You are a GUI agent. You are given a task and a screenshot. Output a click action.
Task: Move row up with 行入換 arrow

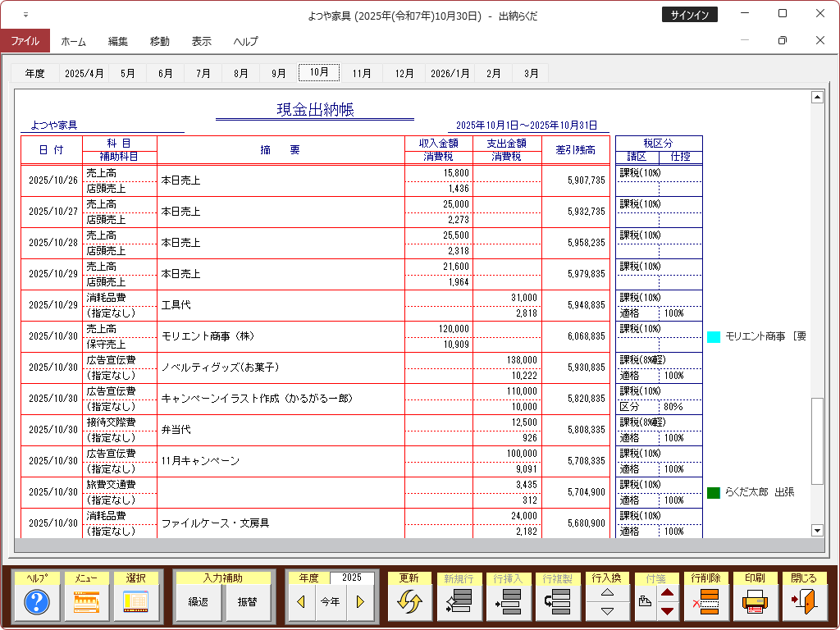click(x=607, y=592)
